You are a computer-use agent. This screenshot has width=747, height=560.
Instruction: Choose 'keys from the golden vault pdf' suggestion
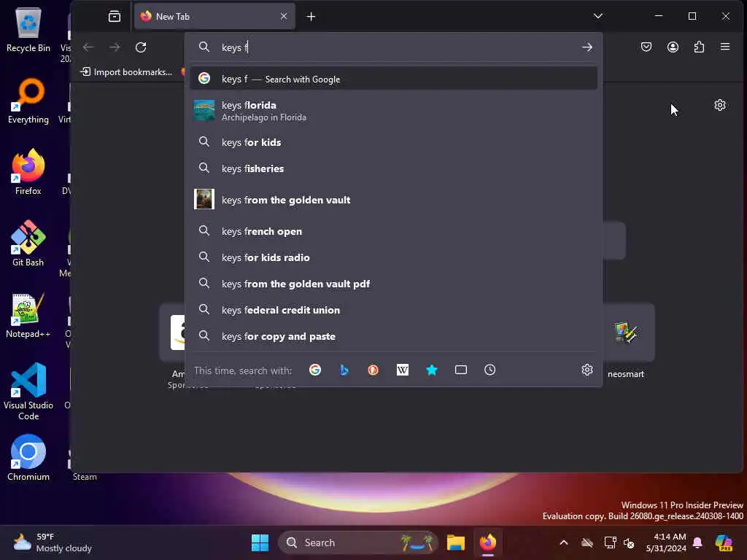tap(393, 284)
